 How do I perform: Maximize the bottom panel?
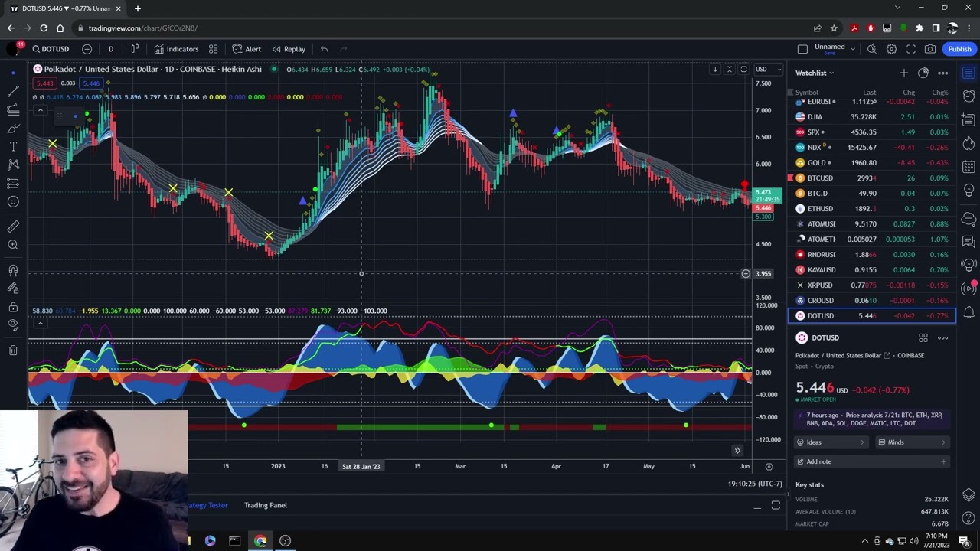point(776,505)
